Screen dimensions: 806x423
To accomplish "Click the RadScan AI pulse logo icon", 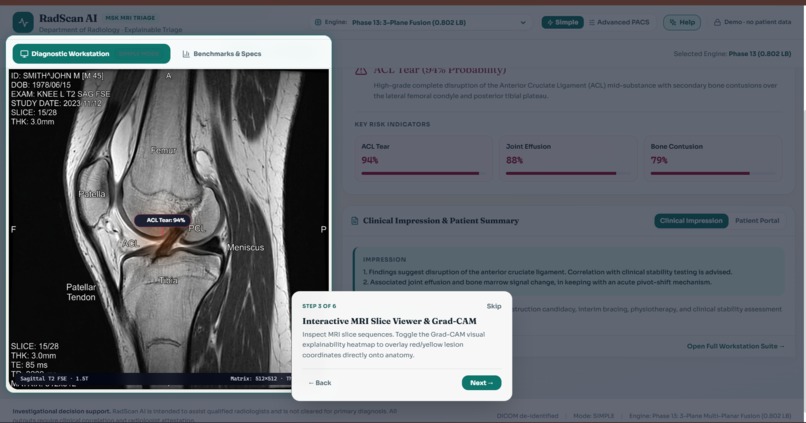I will point(23,23).
